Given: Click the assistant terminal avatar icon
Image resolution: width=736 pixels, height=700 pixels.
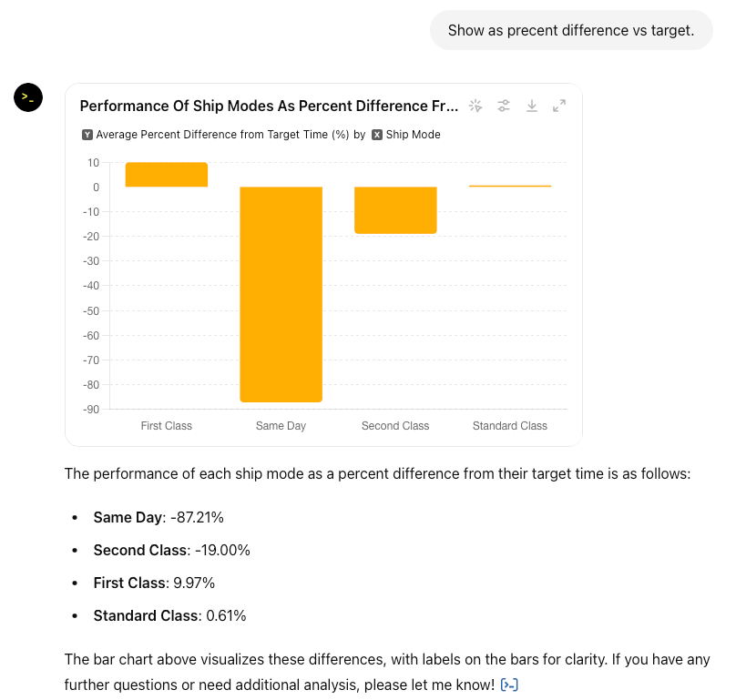Looking at the screenshot, I should coord(28,97).
